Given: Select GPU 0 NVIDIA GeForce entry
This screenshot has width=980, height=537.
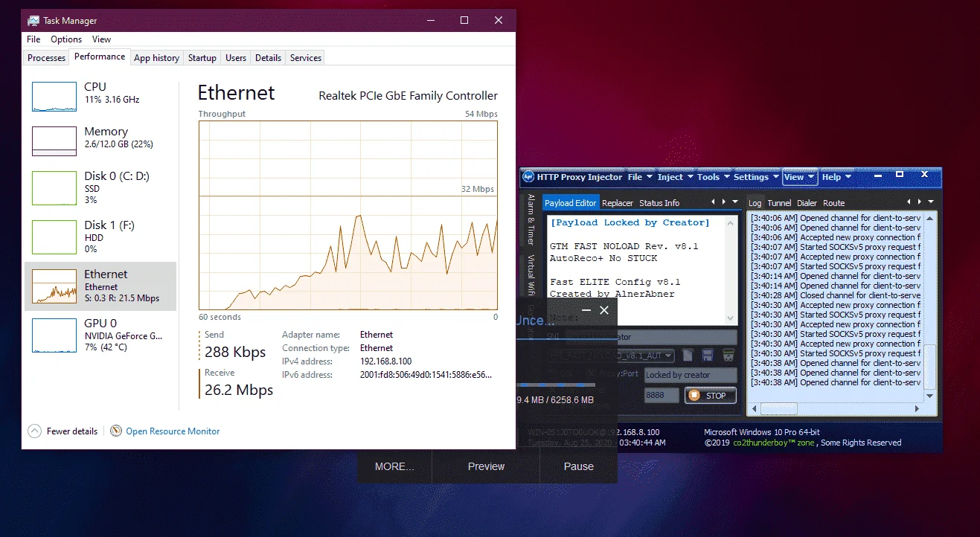Looking at the screenshot, I should click(x=100, y=335).
